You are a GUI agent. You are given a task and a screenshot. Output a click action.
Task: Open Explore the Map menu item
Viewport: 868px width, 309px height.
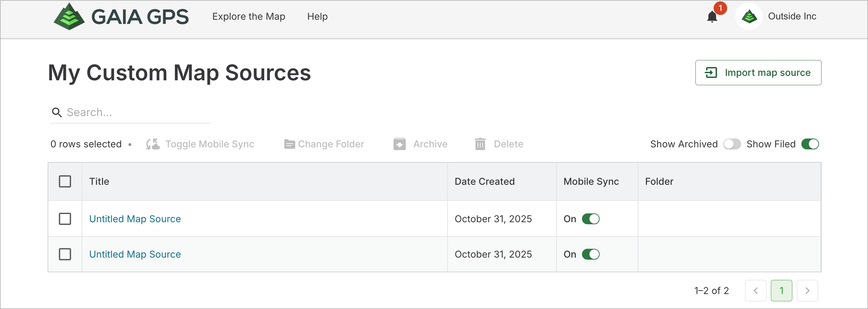click(x=249, y=17)
